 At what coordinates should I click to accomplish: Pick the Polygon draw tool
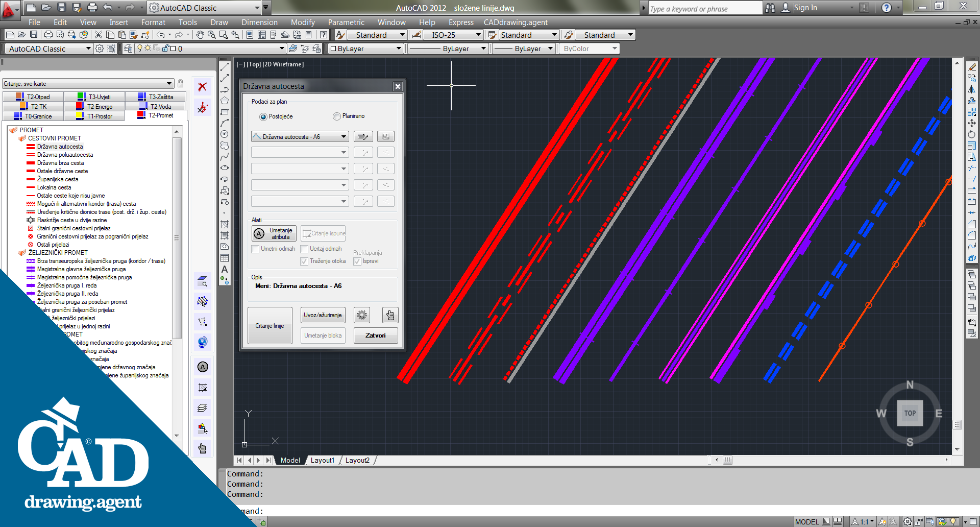point(225,101)
